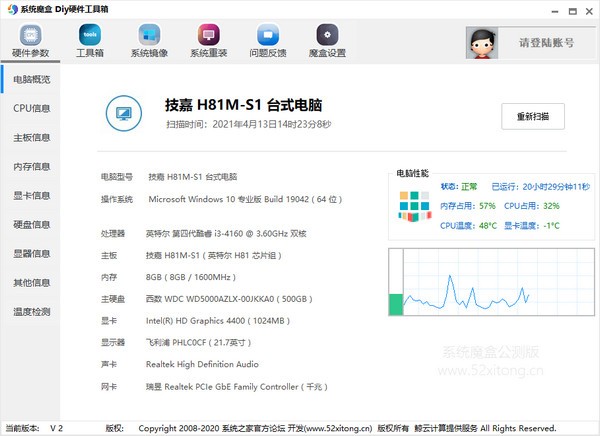Click the 当前版本 V 2 status text

[34, 428]
